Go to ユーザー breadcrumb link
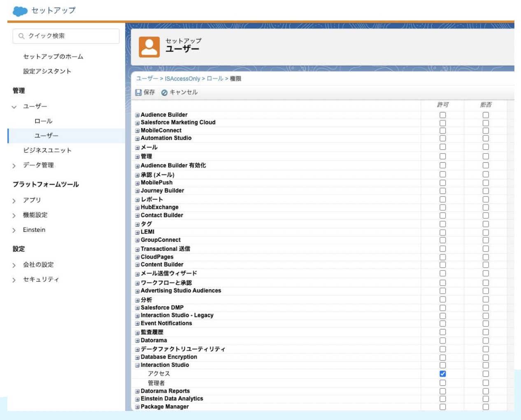521x420 pixels. coord(147,79)
